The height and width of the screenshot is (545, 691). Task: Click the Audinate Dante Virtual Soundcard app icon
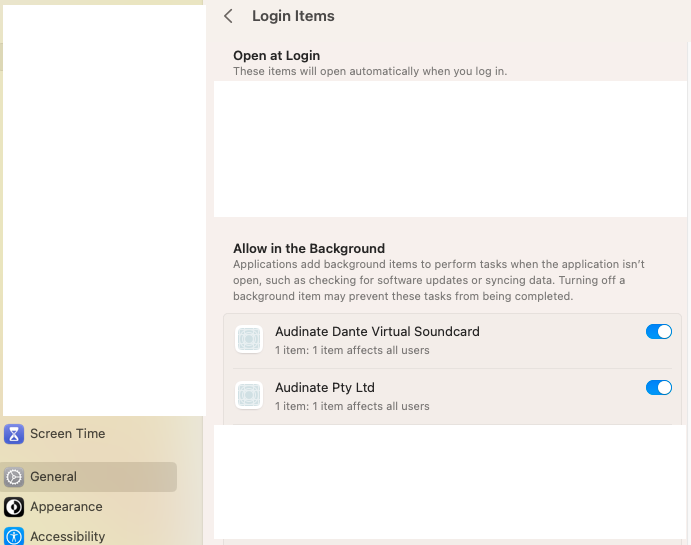pyautogui.click(x=249, y=339)
